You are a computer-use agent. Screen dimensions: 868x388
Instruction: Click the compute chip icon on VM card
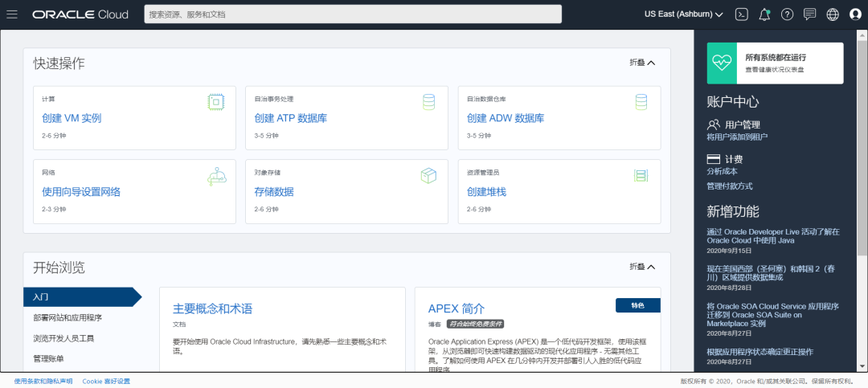coord(216,102)
